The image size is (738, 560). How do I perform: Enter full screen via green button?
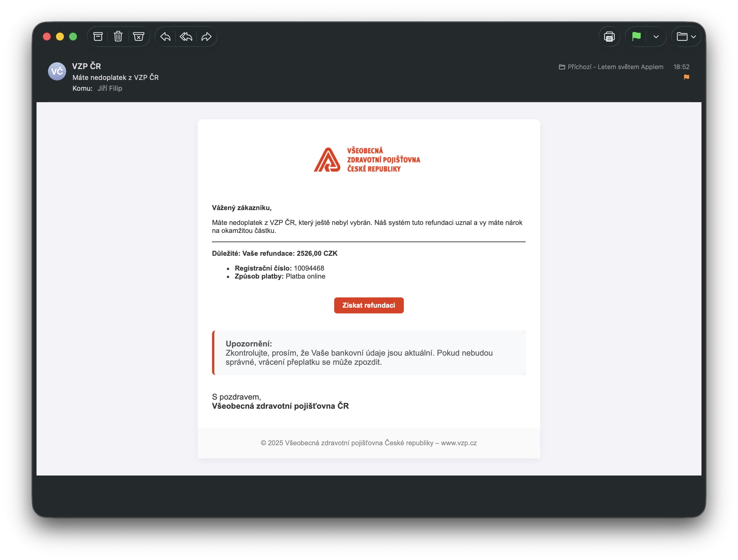(73, 36)
